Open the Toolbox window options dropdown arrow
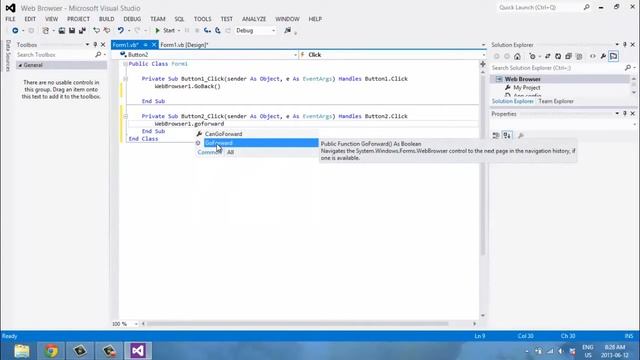 (87, 44)
